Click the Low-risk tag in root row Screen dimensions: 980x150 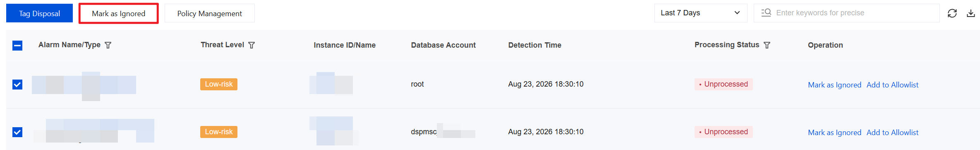[219, 84]
